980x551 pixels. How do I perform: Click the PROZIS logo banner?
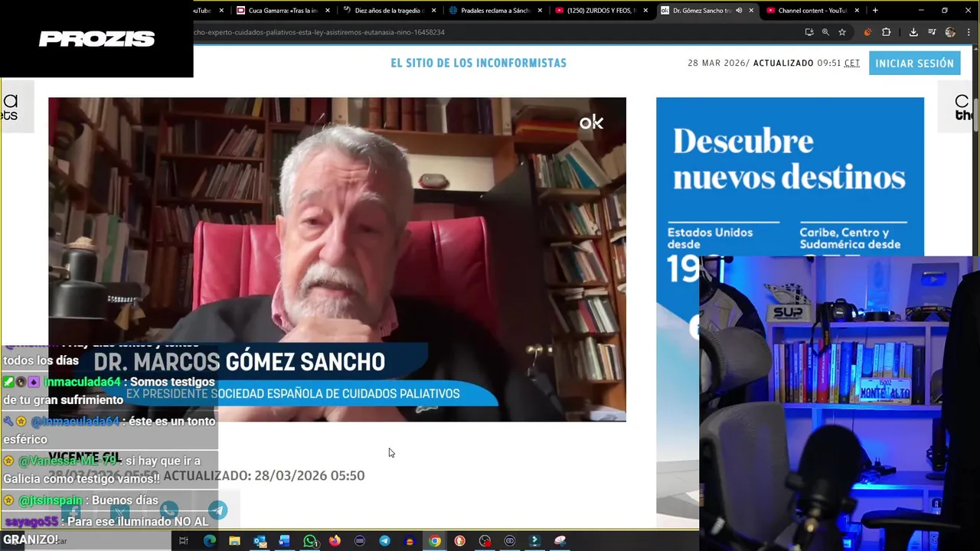point(96,39)
